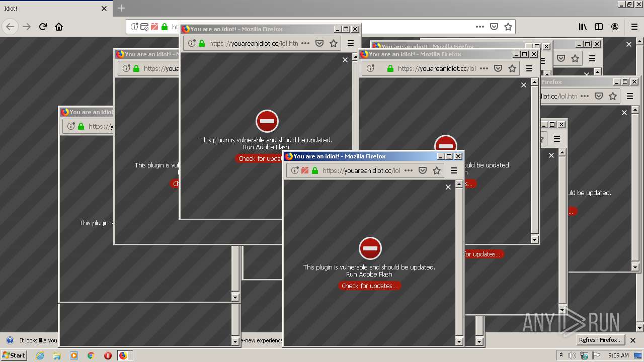The image size is (644, 362).
Task: Open Firefox Account in main toolbar
Action: [x=615, y=27]
